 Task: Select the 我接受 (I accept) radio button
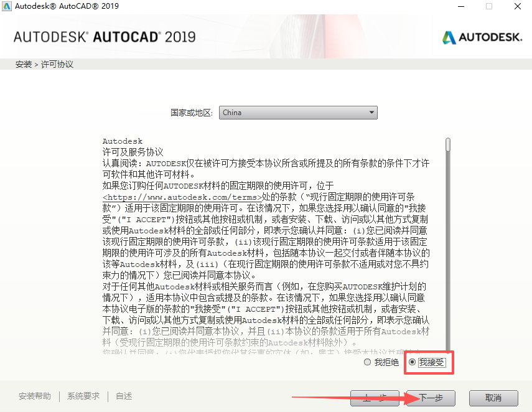tap(412, 362)
